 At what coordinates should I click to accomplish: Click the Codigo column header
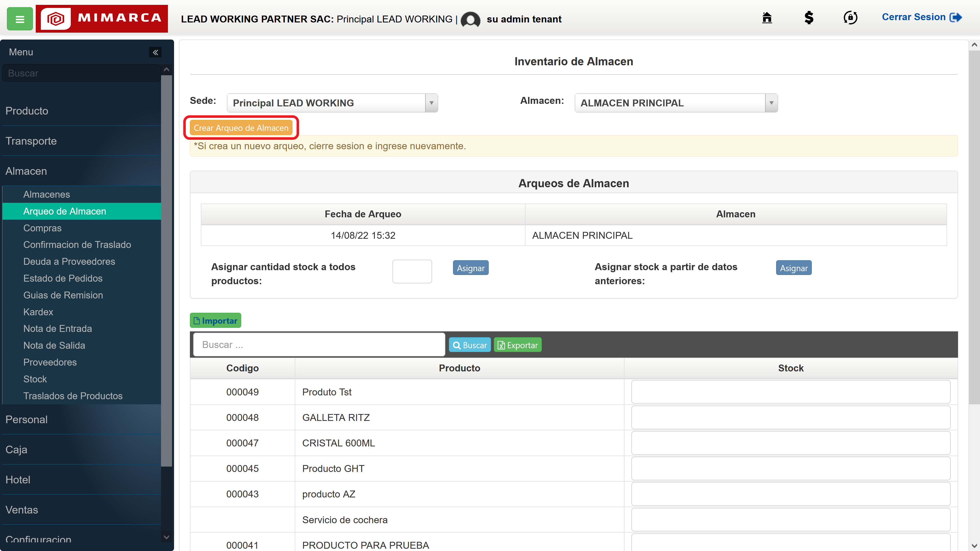242,368
